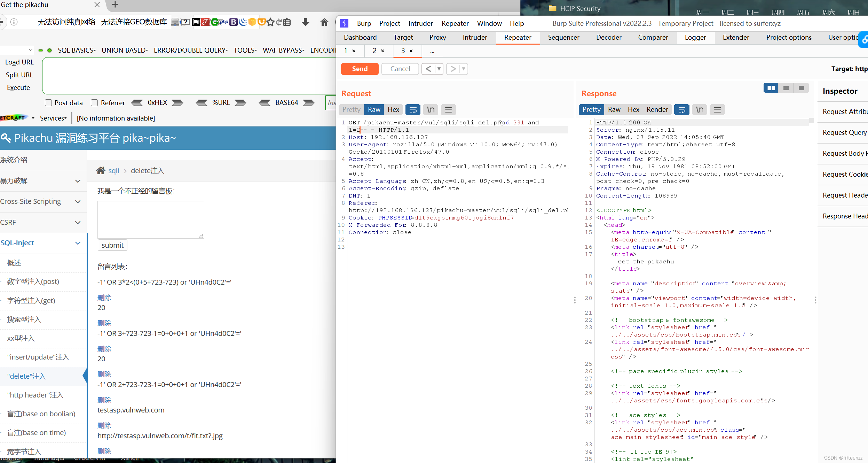Image resolution: width=868 pixels, height=463 pixels.
Task: Open the Project menu in Burp menubar
Action: (389, 23)
